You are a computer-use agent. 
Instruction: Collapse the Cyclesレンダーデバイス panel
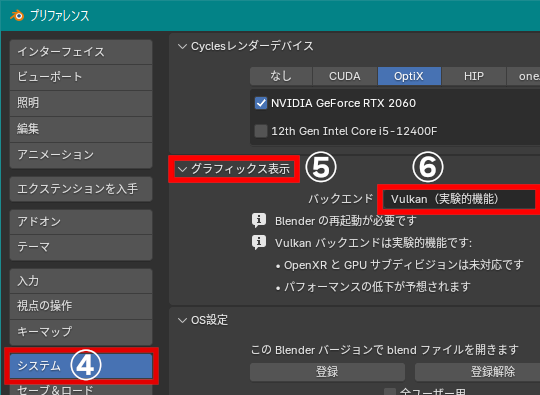[182, 46]
